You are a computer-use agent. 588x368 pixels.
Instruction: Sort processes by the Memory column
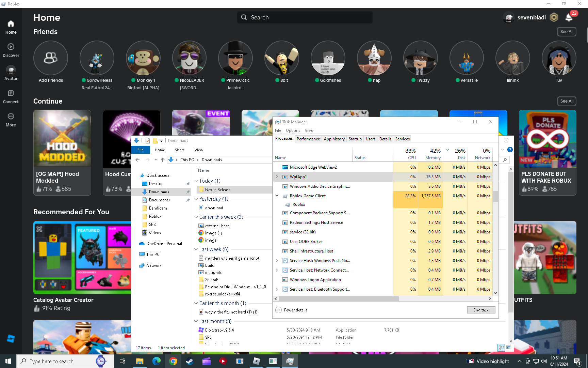(430, 154)
